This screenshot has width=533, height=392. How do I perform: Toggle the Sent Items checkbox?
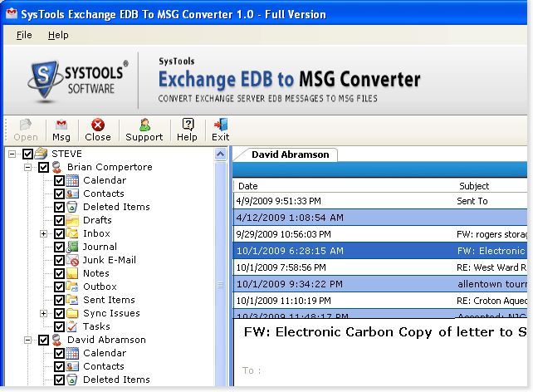click(x=59, y=300)
